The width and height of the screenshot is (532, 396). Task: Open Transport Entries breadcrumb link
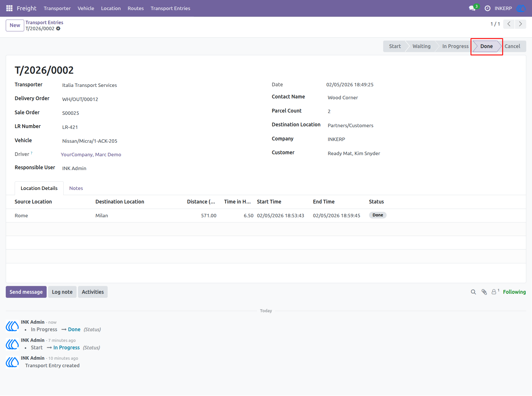tap(44, 22)
